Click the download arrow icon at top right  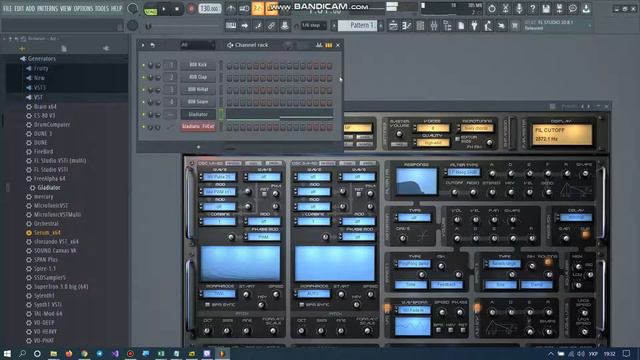[586, 9]
